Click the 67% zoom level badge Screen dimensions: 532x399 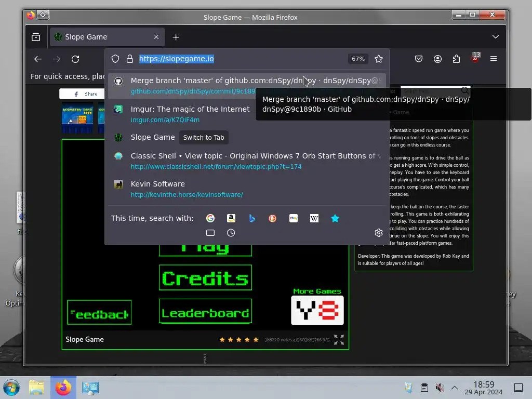click(358, 59)
